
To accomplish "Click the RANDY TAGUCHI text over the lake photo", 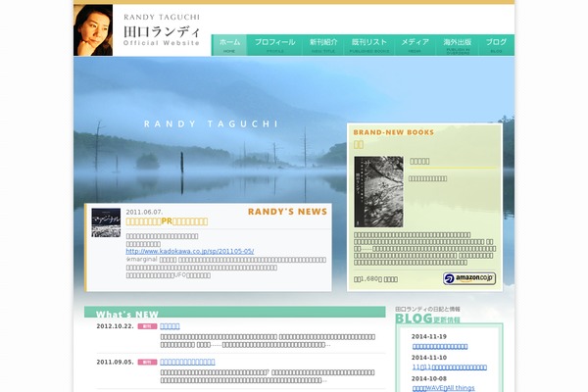I will pyautogui.click(x=211, y=123).
